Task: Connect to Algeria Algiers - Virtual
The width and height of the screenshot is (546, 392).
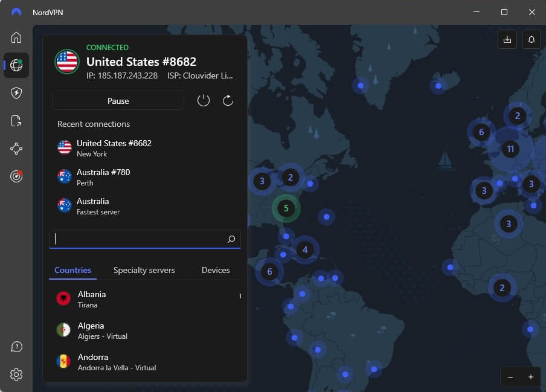Action: point(144,330)
